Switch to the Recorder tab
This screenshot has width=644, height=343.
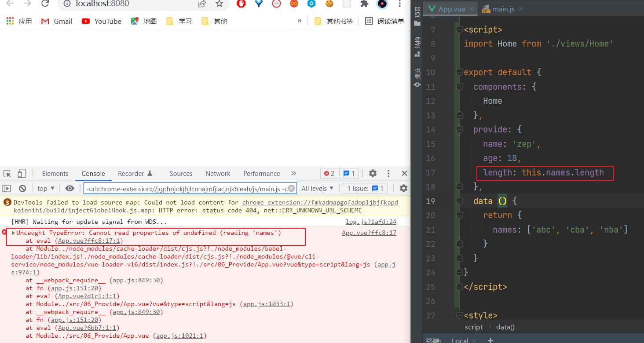(x=135, y=173)
